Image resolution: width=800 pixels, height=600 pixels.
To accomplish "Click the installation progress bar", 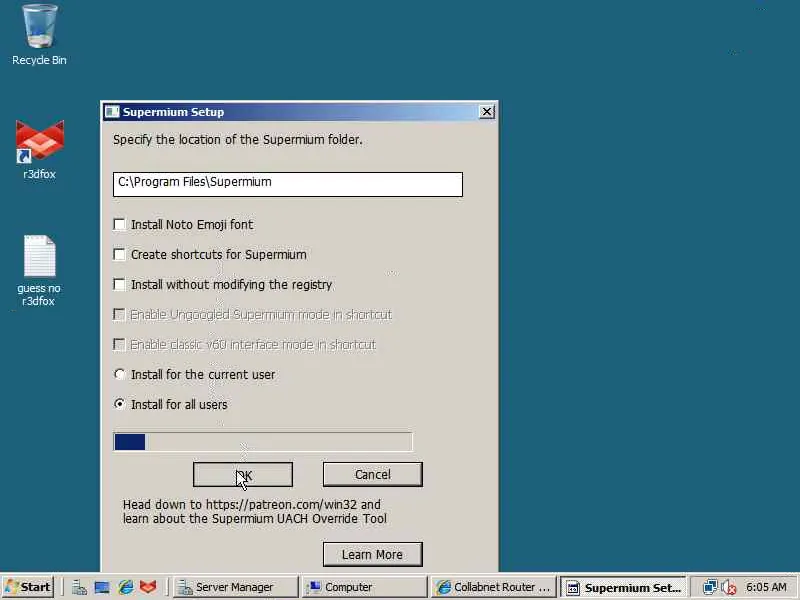I will tap(263, 442).
